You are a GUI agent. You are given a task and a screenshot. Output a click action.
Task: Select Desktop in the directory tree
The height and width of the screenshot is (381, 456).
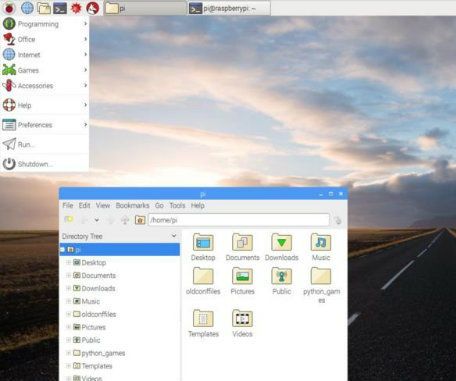[94, 263]
